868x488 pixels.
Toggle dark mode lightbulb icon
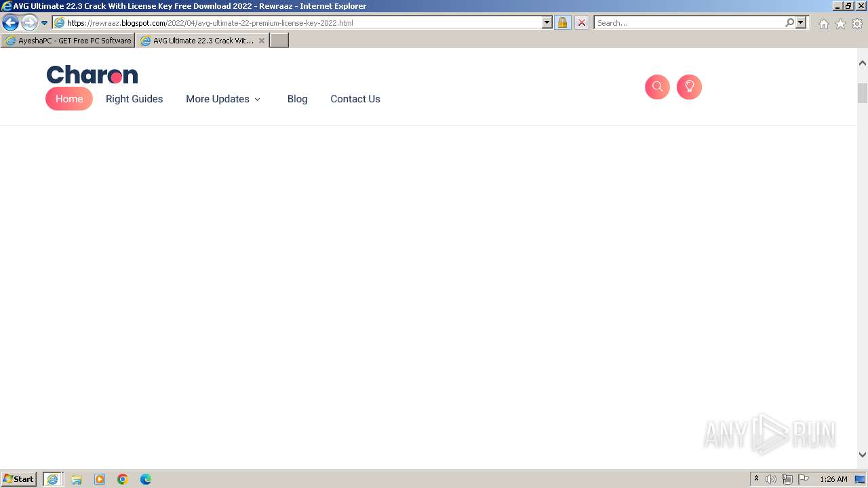tap(689, 87)
